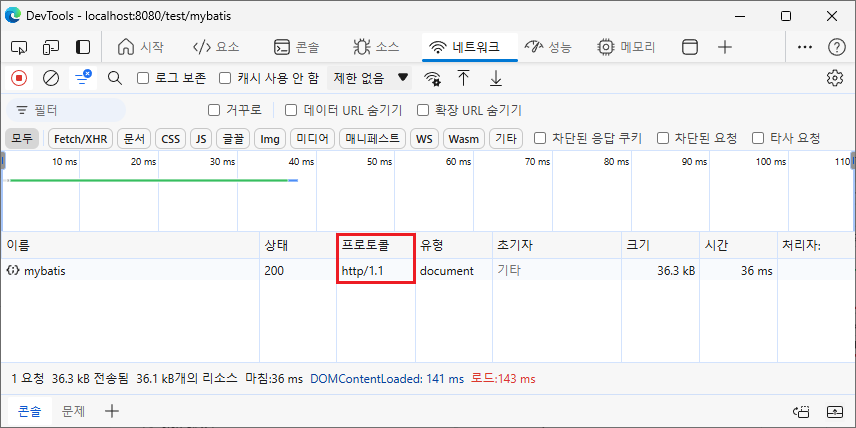Switch to the 소스 (Sources) tab
The image size is (856, 428).
376,47
